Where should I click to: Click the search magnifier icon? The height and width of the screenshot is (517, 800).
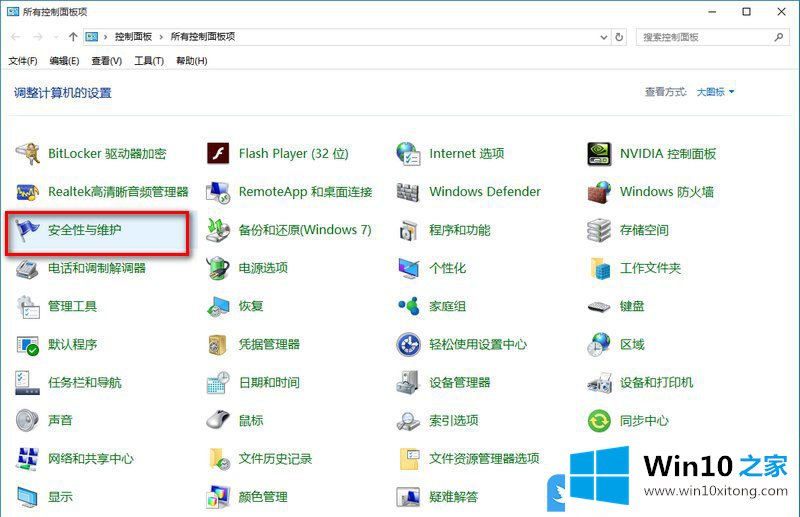779,37
